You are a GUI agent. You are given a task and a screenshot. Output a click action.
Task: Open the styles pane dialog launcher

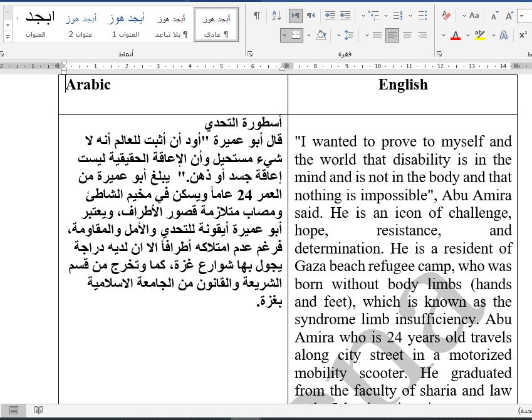2,54
